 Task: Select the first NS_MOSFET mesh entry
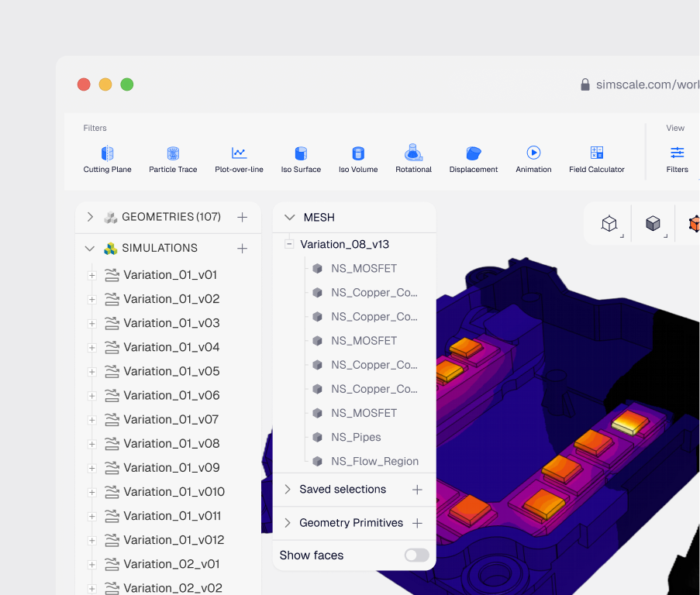click(364, 269)
